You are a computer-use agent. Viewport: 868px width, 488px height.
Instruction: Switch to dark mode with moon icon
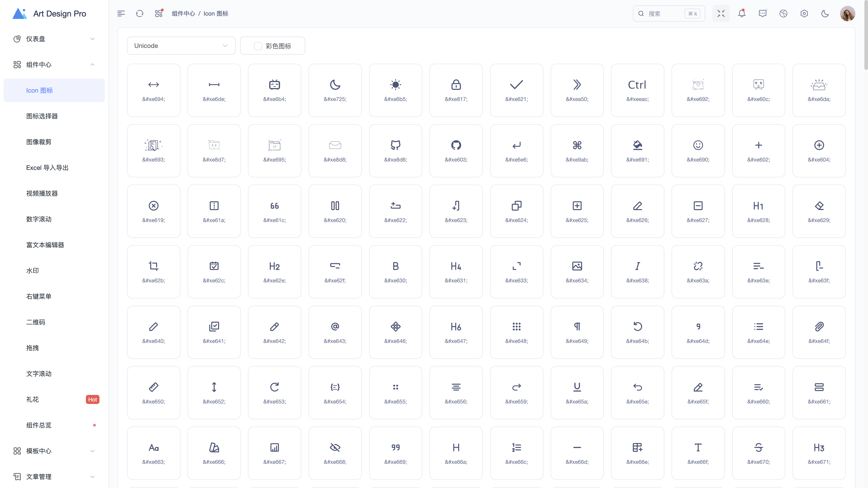tap(825, 14)
